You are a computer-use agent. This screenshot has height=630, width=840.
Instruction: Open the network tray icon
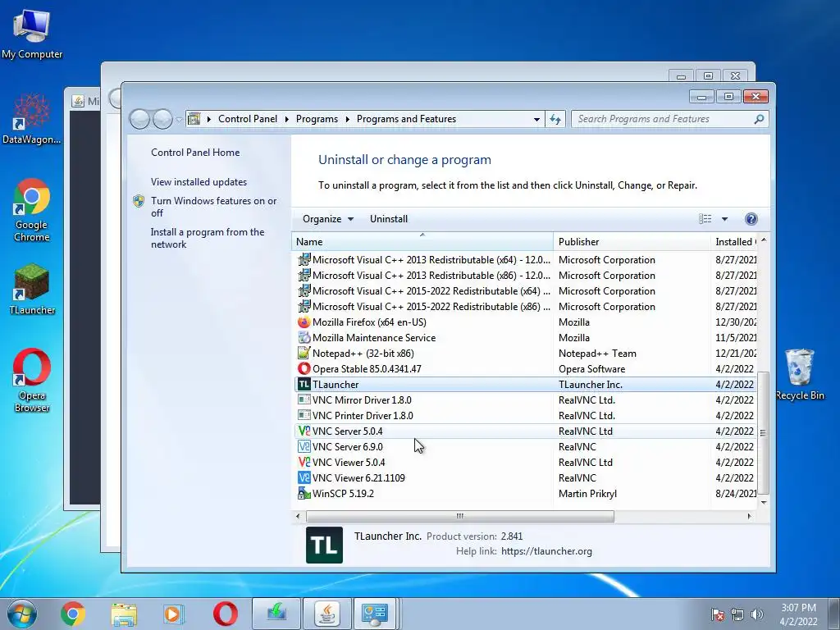coord(737,614)
